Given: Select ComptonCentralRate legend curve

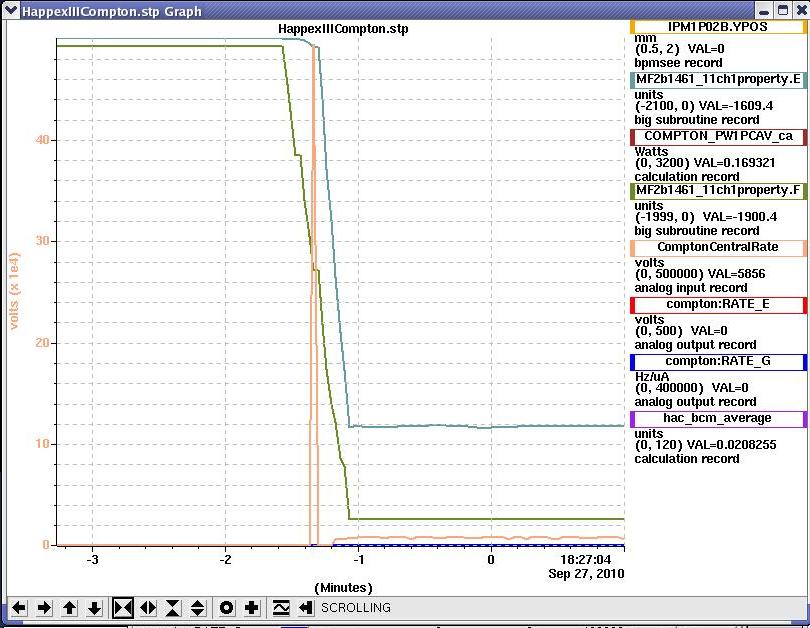Looking at the screenshot, I should click(x=718, y=247).
